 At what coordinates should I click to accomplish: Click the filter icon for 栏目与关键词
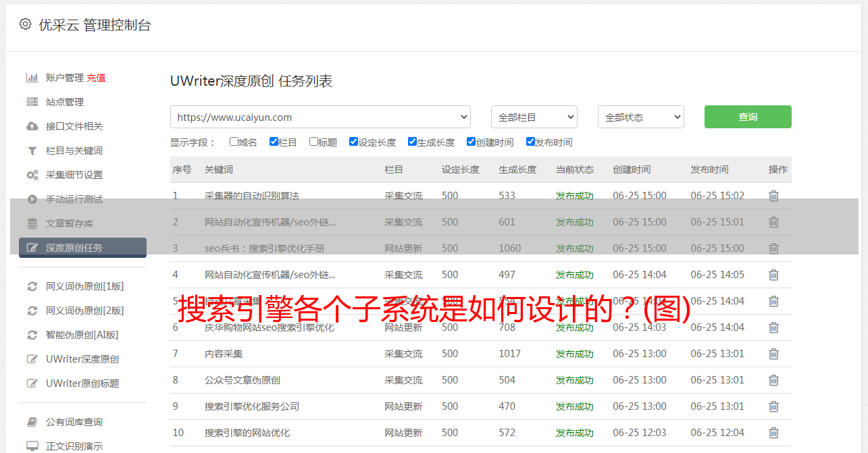(32, 151)
